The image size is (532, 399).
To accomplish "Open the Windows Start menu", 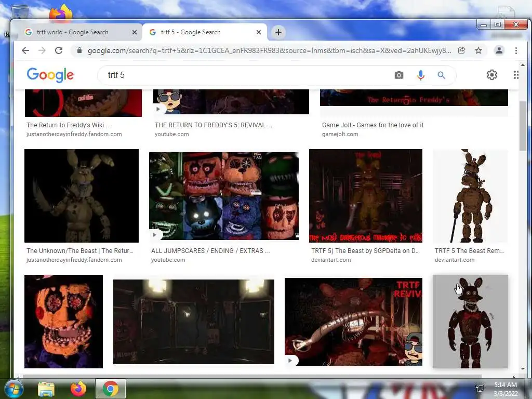I will click(14, 389).
